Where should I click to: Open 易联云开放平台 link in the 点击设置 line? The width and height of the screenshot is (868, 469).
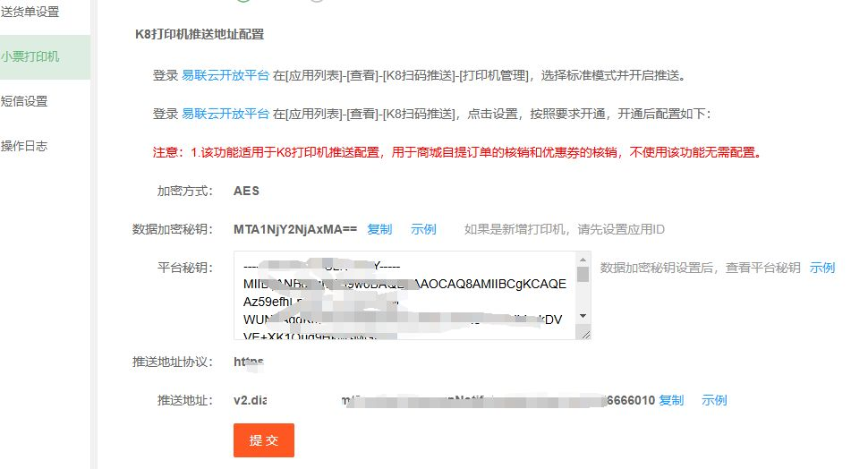point(226,114)
